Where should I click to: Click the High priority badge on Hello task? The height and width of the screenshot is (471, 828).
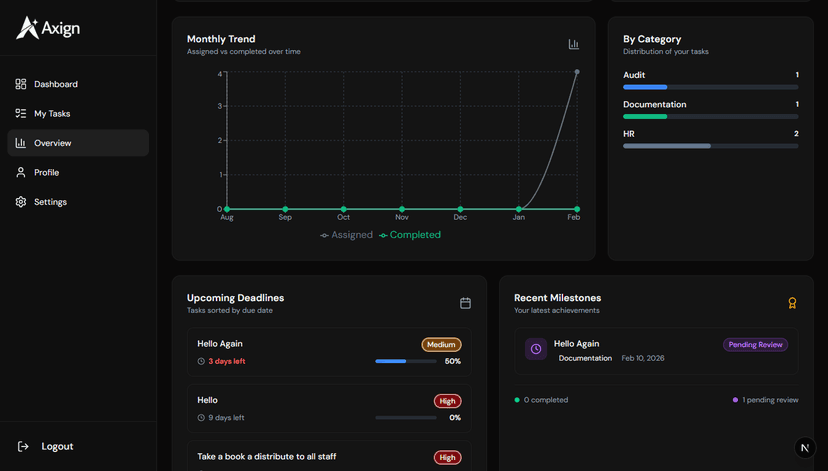(x=447, y=401)
